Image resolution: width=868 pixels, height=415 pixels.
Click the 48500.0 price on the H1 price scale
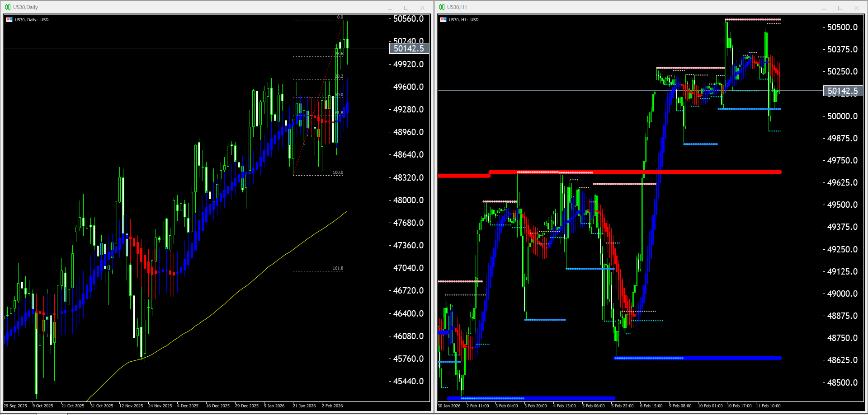click(842, 382)
